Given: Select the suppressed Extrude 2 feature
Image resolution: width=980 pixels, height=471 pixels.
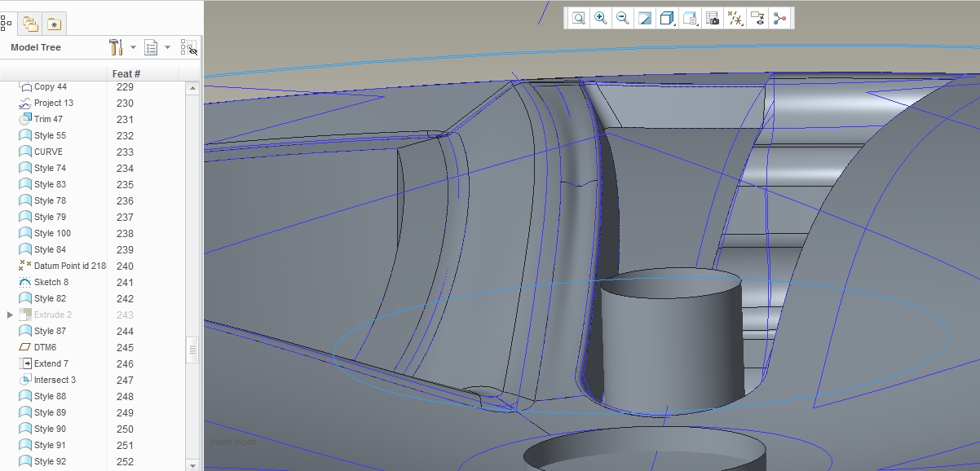Looking at the screenshot, I should (53, 315).
